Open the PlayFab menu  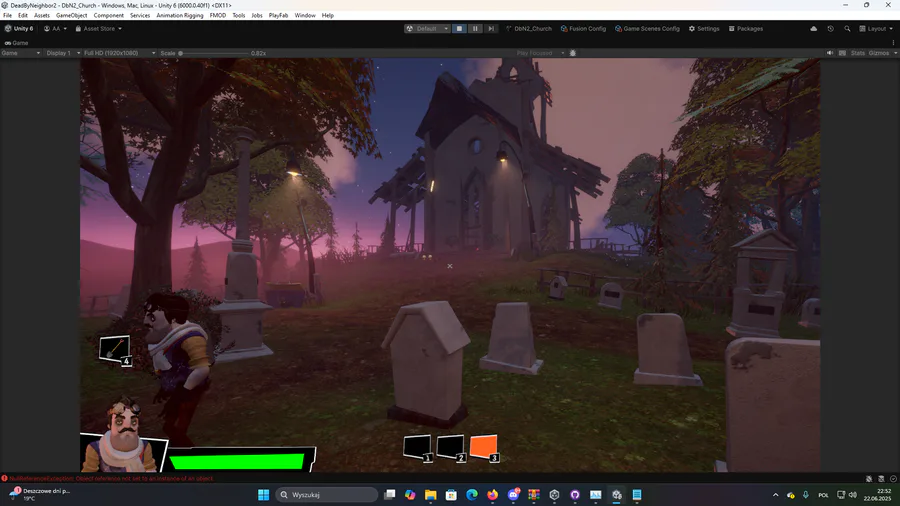(x=278, y=15)
